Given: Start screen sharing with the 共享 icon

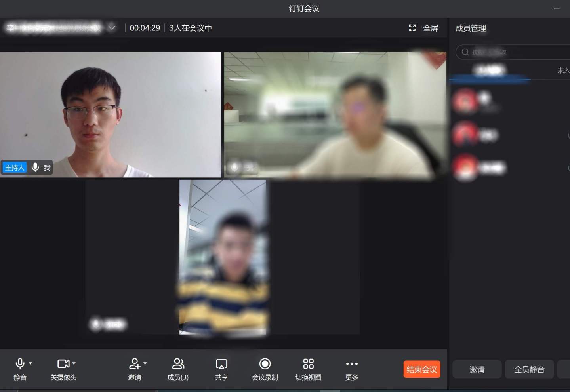Looking at the screenshot, I should (221, 364).
